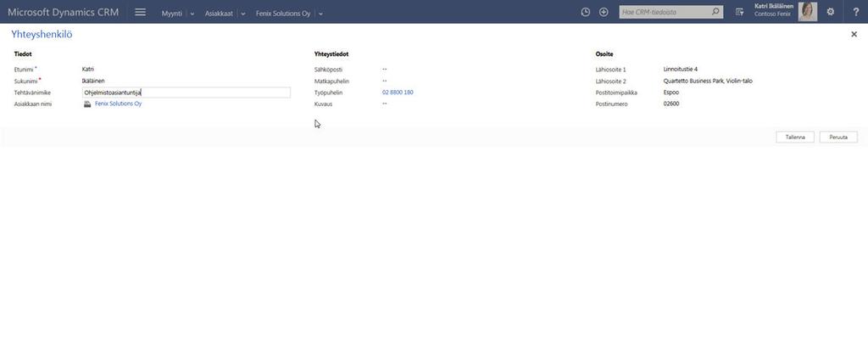Click the Asiakkaan nimi field label

[x=33, y=104]
